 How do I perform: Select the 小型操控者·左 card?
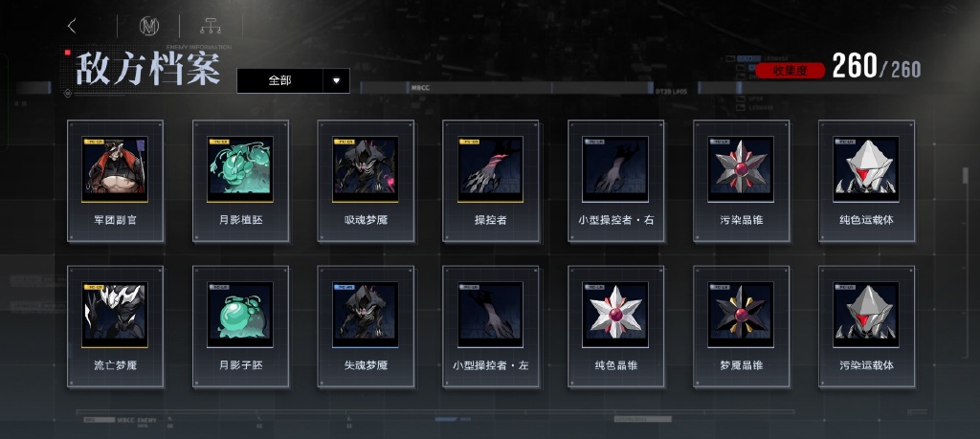(x=491, y=326)
